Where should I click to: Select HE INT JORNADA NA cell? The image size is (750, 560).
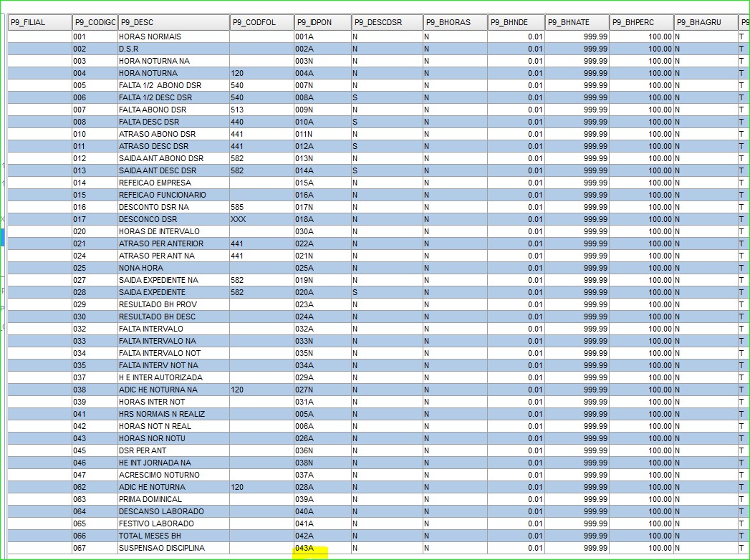[x=173, y=463]
